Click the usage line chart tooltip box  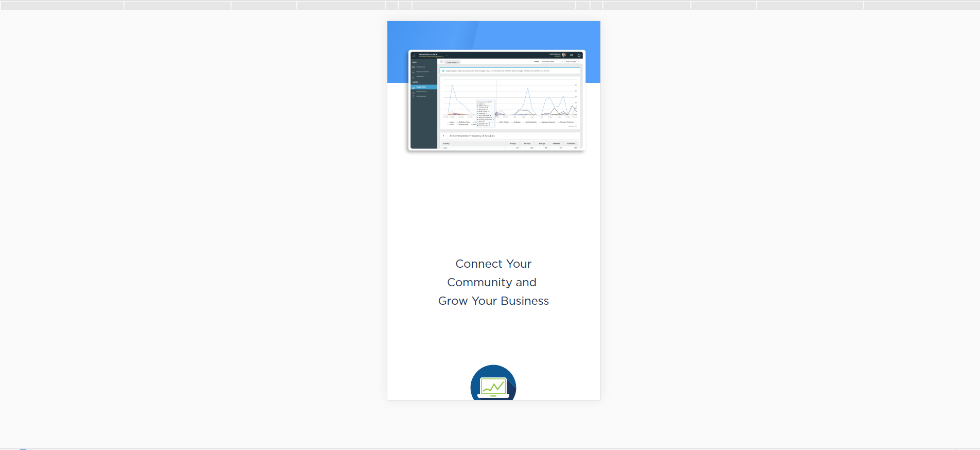pyautogui.click(x=485, y=113)
